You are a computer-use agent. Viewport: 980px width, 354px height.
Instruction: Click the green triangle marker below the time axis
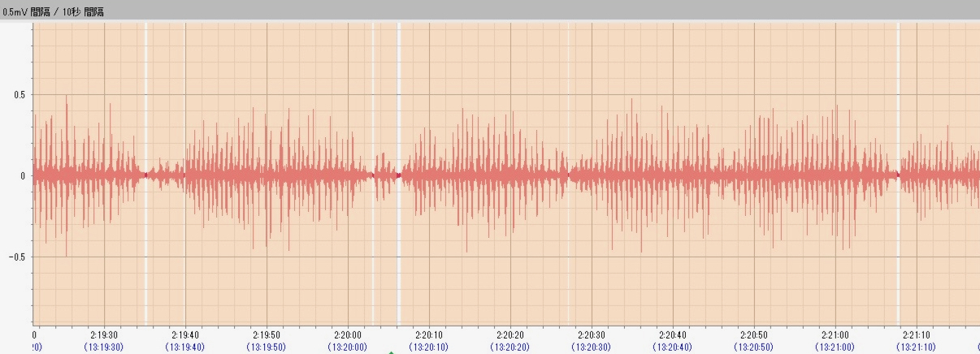coord(391,352)
